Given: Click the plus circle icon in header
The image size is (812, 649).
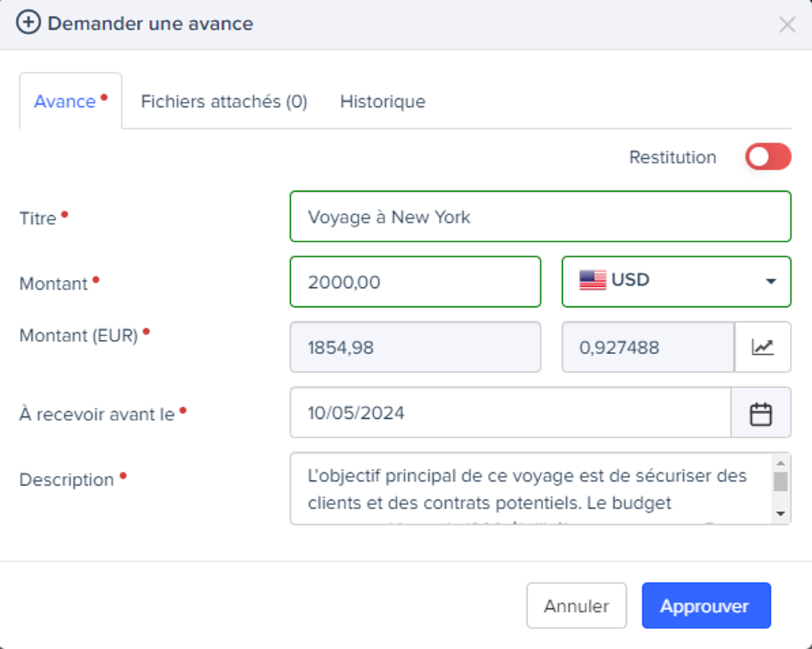Looking at the screenshot, I should [x=28, y=23].
